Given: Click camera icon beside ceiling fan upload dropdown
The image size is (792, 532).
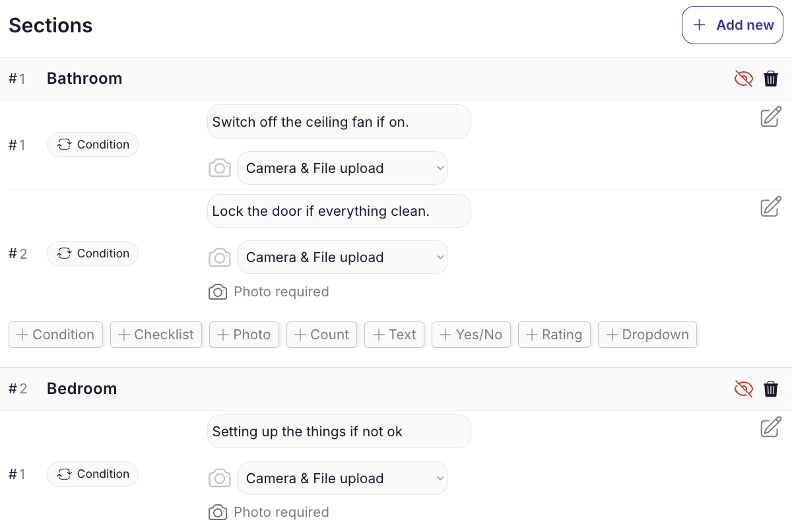Looking at the screenshot, I should point(220,168).
